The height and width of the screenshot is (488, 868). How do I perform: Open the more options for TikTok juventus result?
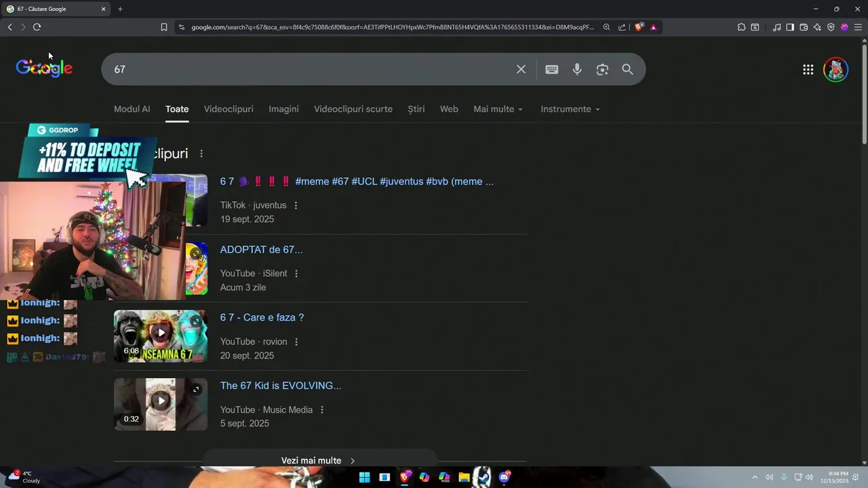[x=296, y=205]
